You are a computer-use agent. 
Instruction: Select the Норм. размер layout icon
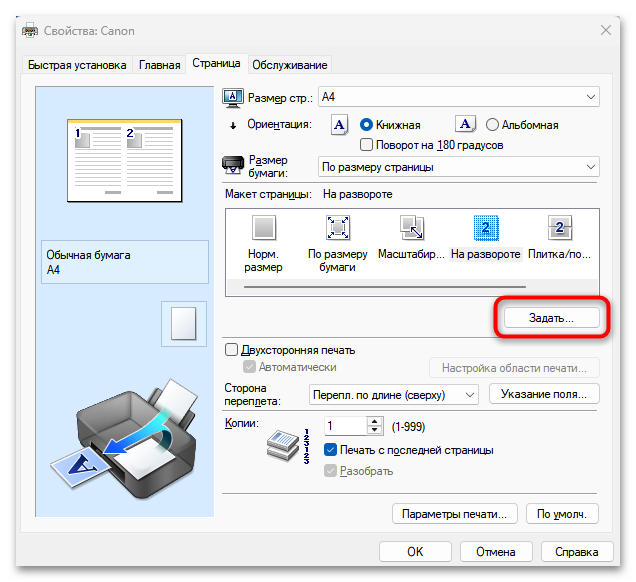point(264,228)
